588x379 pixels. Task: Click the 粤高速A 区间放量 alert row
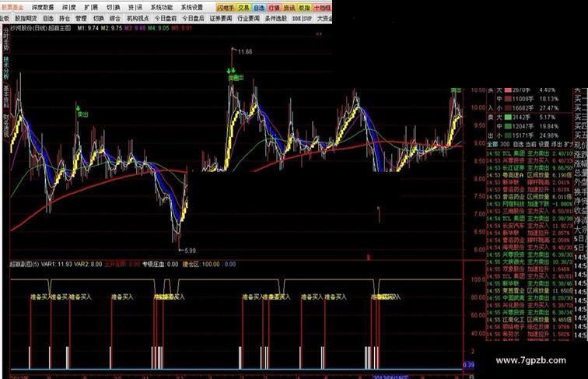(x=530, y=175)
